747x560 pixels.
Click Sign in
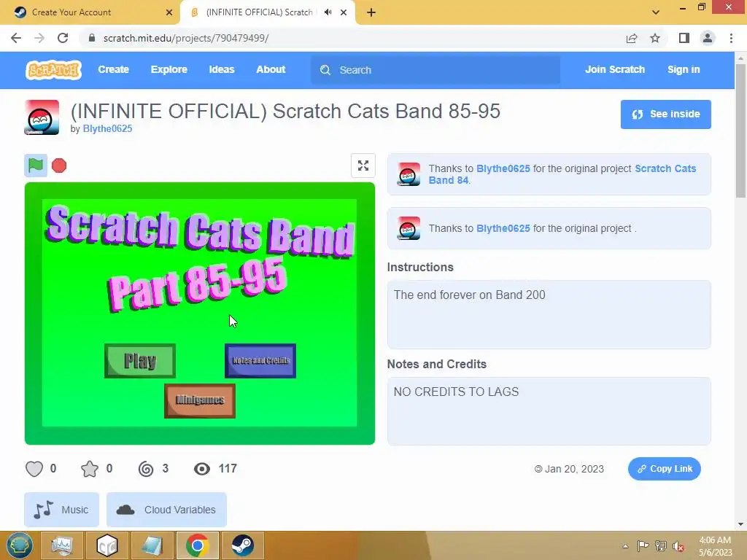pyautogui.click(x=684, y=69)
